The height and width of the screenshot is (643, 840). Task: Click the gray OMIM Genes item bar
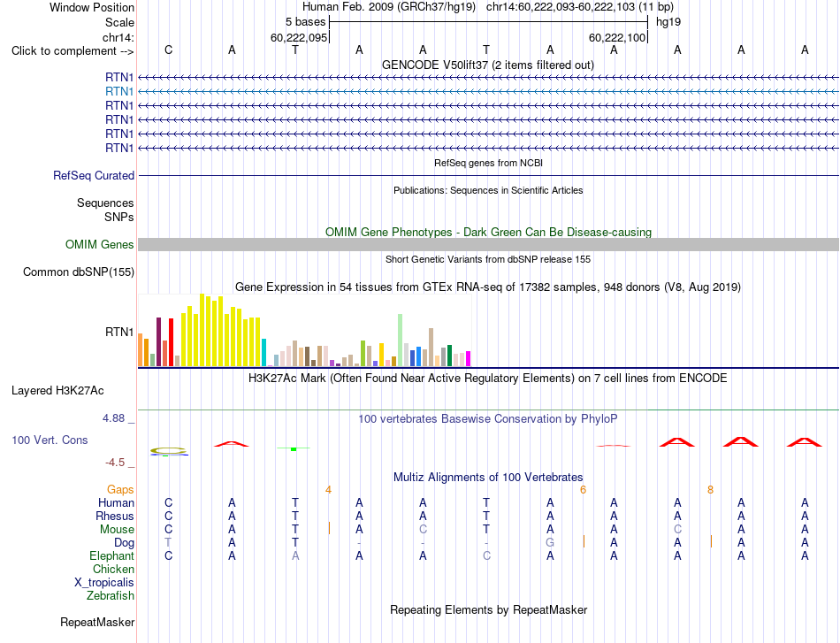(488, 245)
